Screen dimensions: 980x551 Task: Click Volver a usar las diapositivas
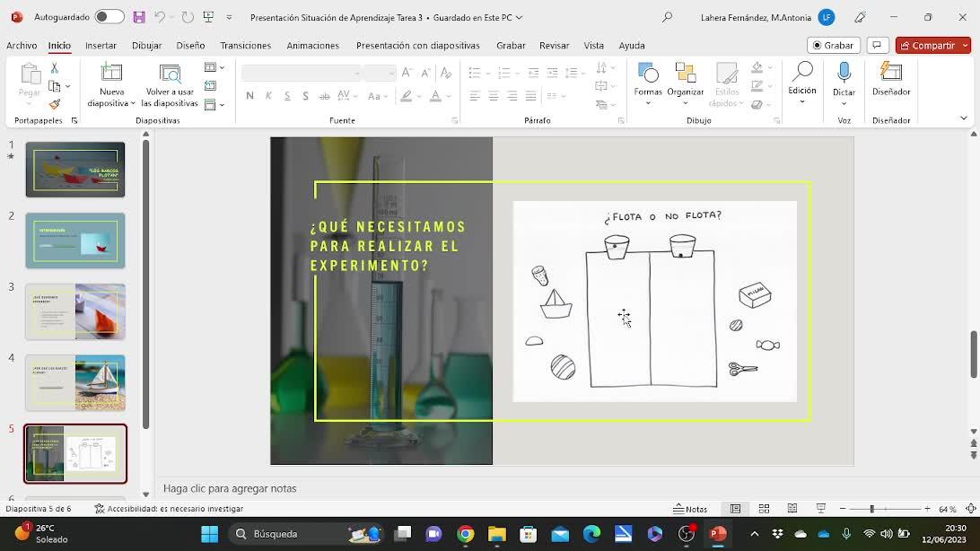tap(170, 85)
